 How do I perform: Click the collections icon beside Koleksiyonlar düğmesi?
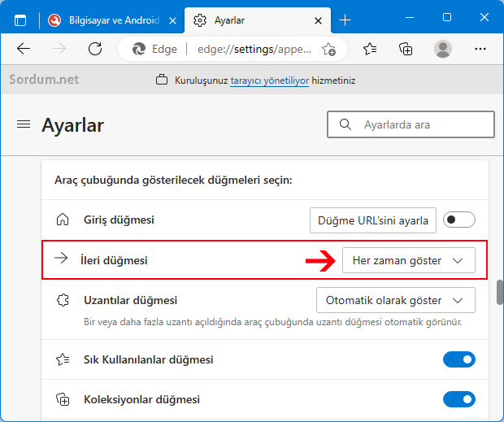point(63,399)
